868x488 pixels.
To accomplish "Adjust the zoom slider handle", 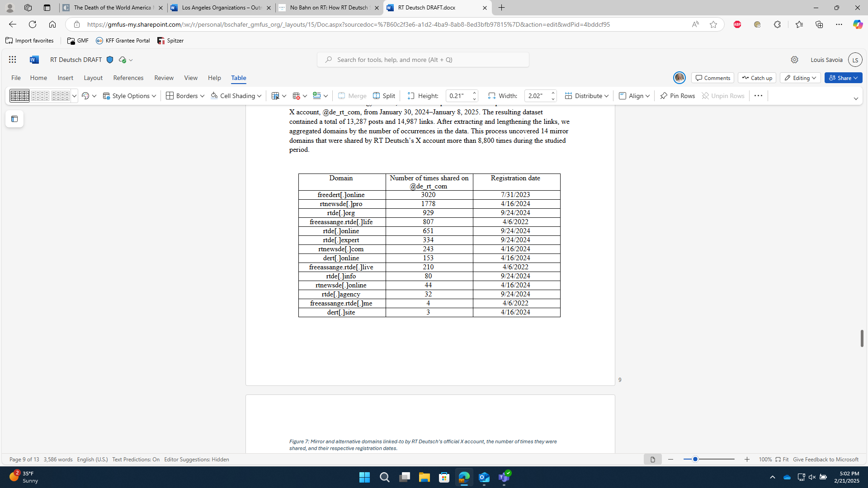I will tap(695, 460).
